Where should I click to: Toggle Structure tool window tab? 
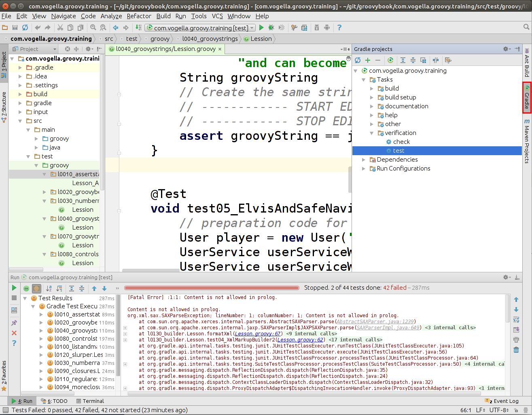point(4,107)
